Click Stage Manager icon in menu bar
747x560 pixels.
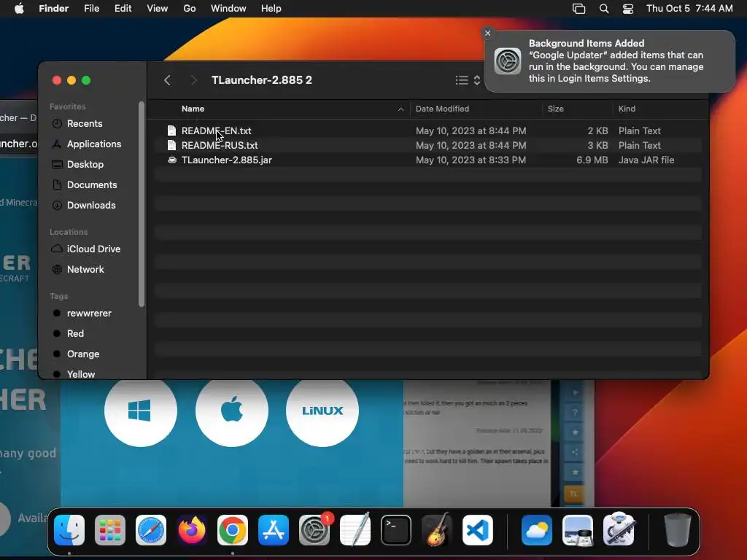click(x=578, y=9)
